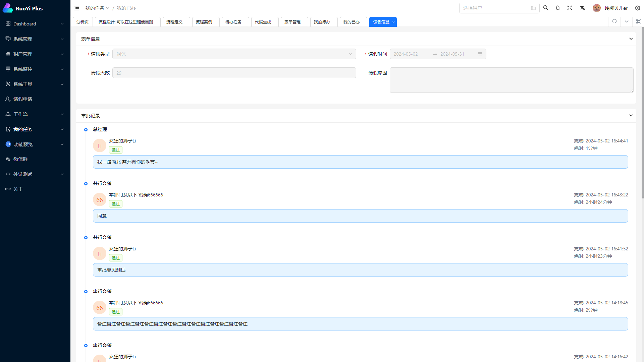Click timestamp 2024-05-02 16:44:41
The height and width of the screenshot is (362, 644).
pos(607,141)
